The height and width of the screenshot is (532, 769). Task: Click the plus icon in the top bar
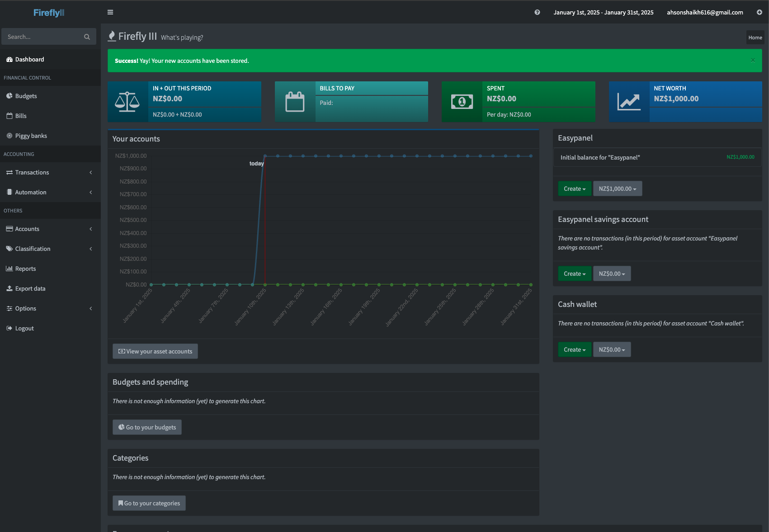tap(760, 12)
